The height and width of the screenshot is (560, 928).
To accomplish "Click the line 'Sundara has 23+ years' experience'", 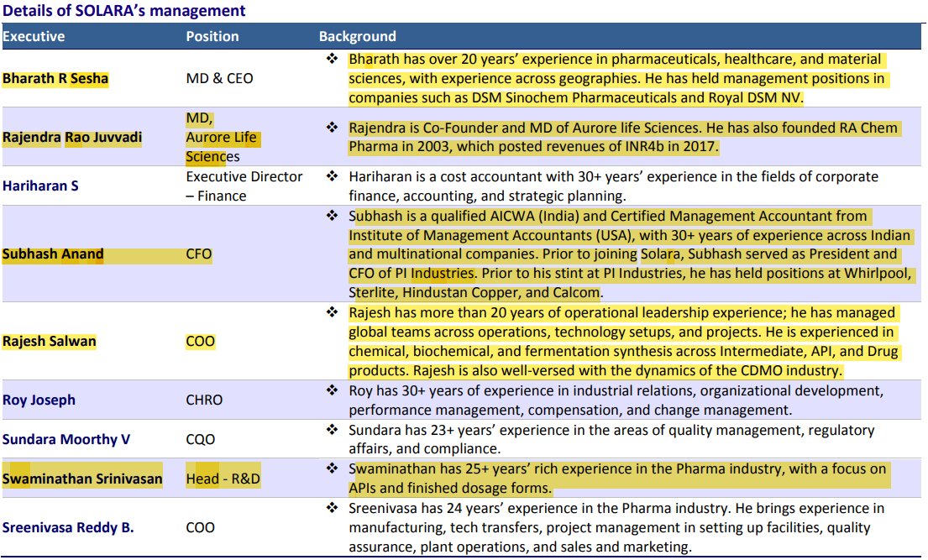I will [611, 431].
